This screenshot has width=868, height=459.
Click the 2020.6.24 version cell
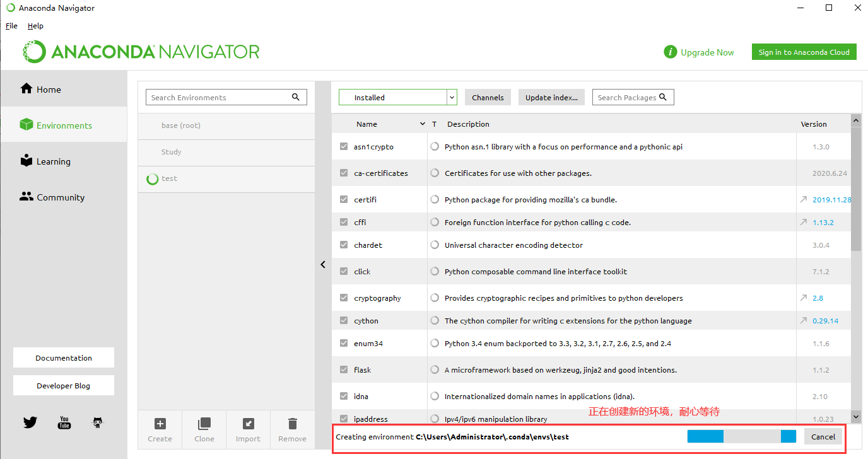click(x=830, y=173)
